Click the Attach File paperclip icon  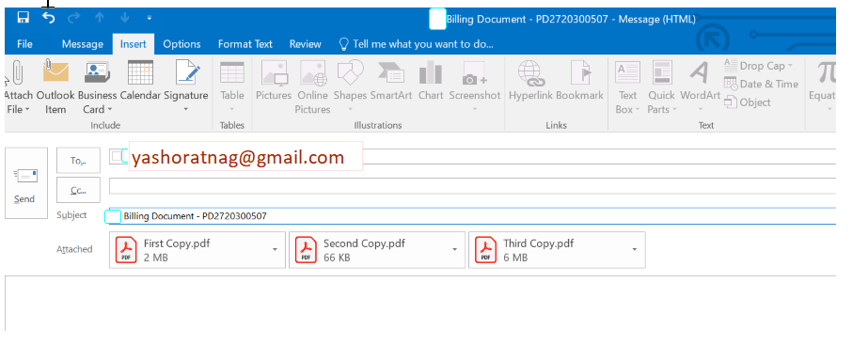pos(17,73)
